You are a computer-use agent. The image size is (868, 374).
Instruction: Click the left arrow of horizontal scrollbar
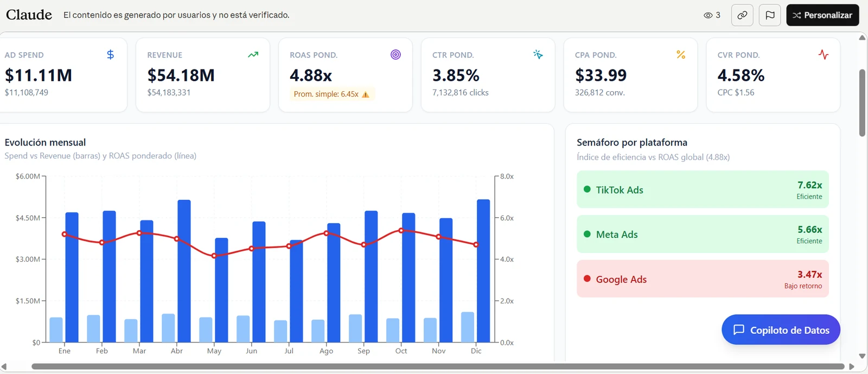click(x=4, y=366)
